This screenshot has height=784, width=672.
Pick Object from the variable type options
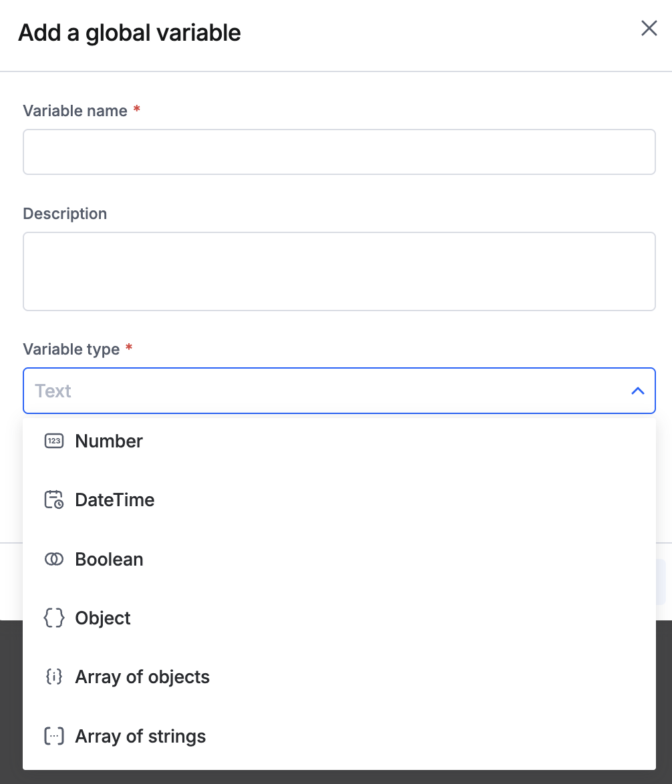(102, 618)
